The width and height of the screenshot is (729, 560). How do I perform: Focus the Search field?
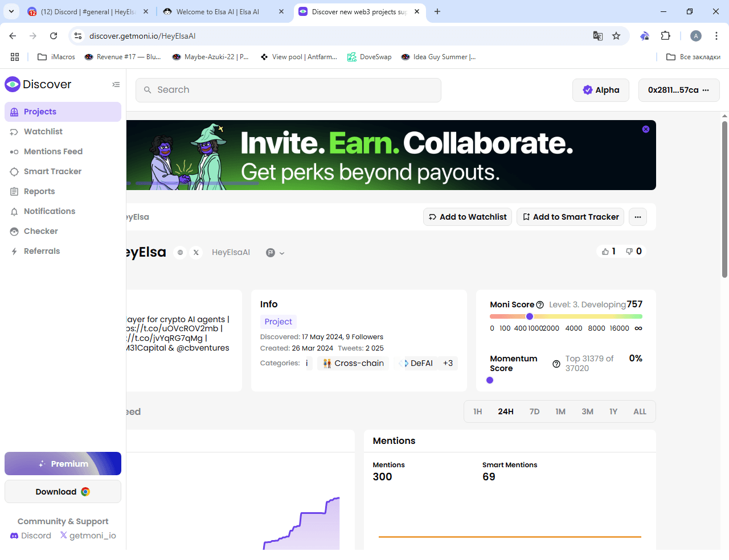click(288, 90)
